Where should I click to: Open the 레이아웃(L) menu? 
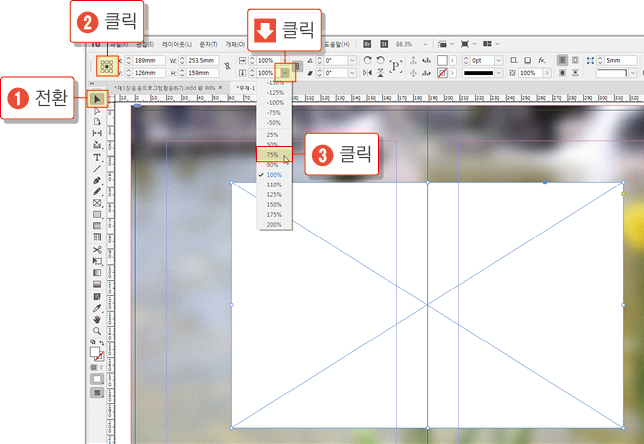(x=177, y=44)
